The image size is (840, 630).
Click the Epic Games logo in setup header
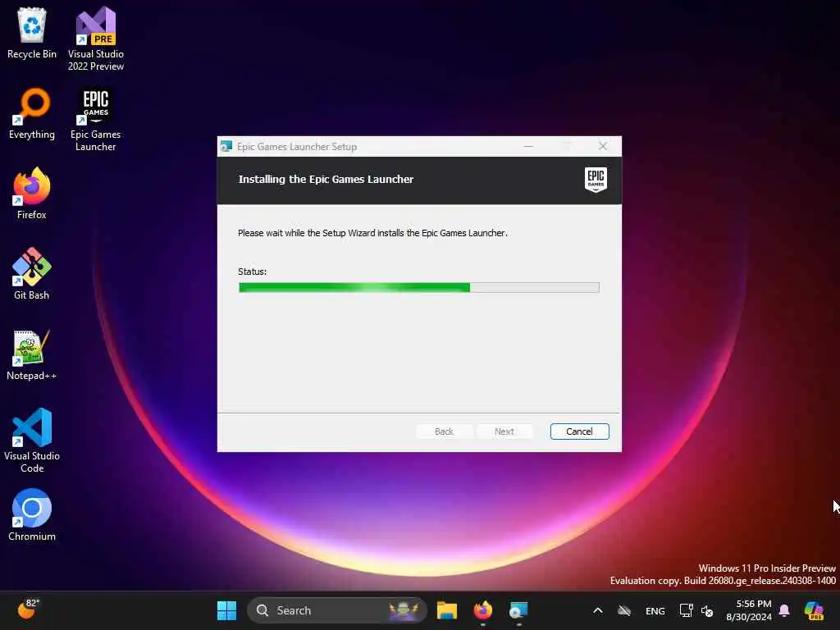coord(596,180)
